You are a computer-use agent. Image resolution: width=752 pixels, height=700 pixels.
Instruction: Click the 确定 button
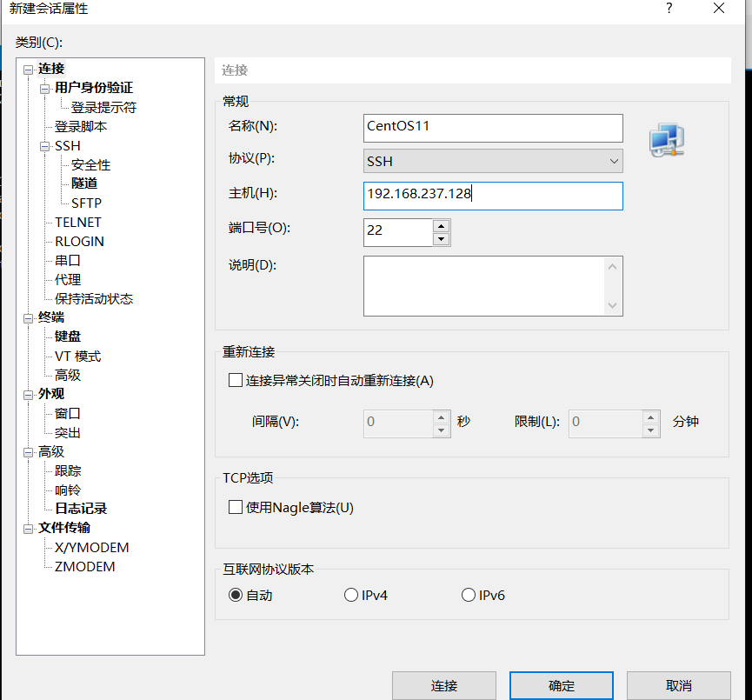pos(561,685)
